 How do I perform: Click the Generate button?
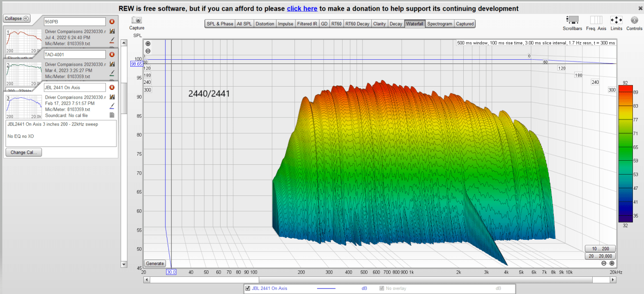[x=155, y=263]
